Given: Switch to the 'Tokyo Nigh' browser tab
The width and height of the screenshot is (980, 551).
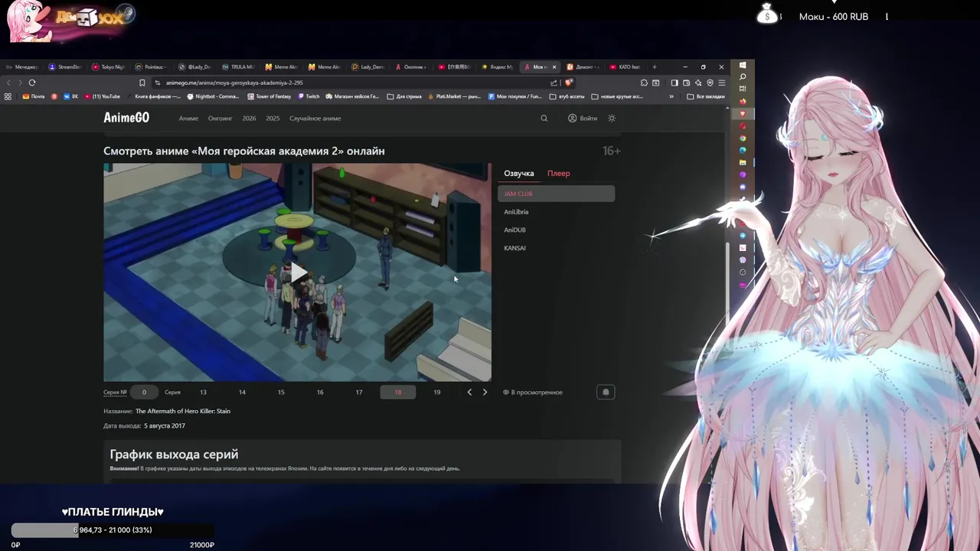Looking at the screenshot, I should pyautogui.click(x=108, y=67).
